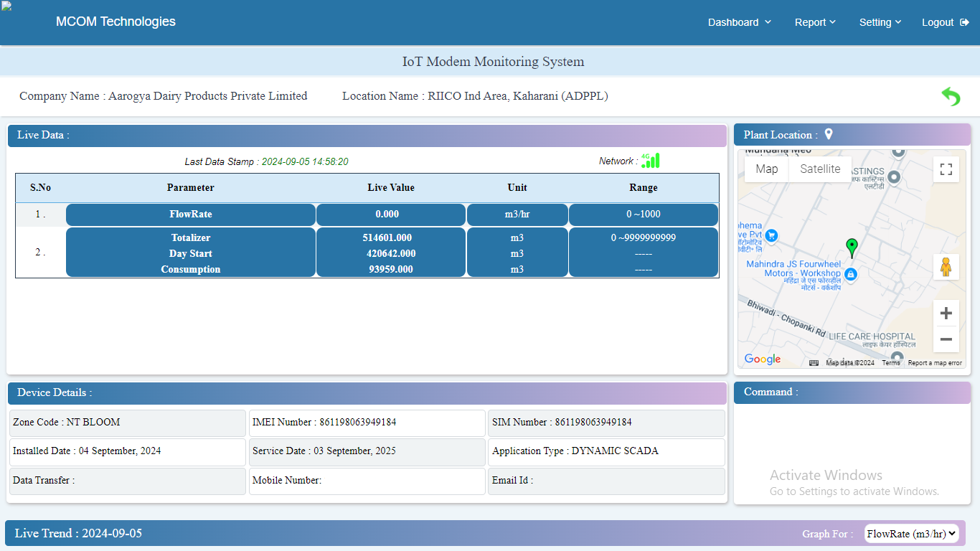Click the map keyboard shortcuts icon
The width and height of the screenshot is (980, 551).
814,363
